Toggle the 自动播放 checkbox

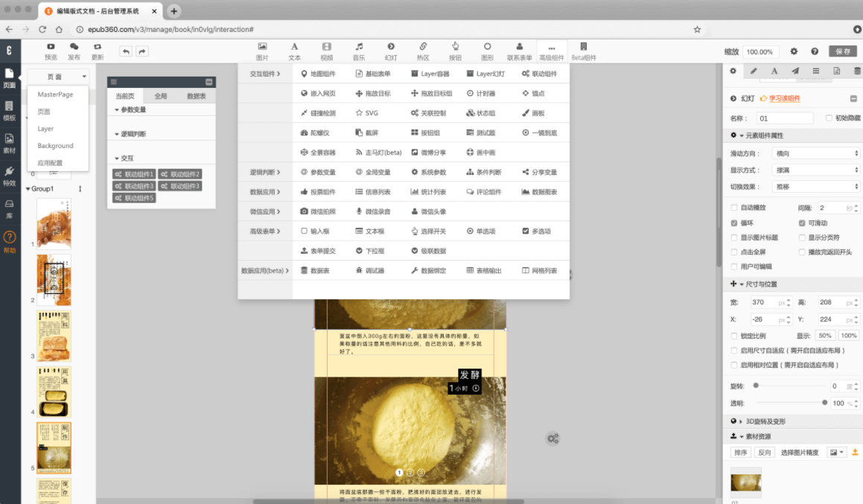click(735, 208)
